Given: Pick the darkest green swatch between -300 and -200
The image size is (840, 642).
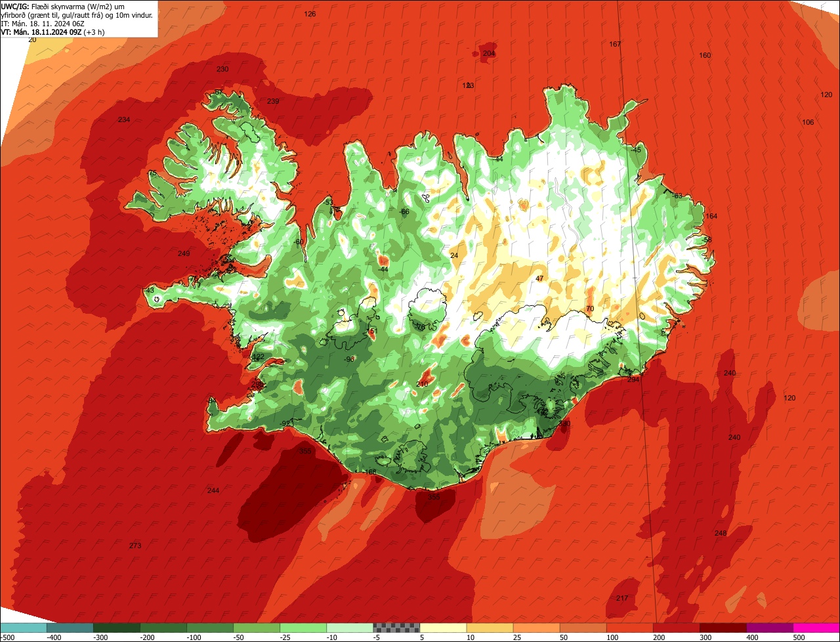Looking at the screenshot, I should [x=117, y=628].
